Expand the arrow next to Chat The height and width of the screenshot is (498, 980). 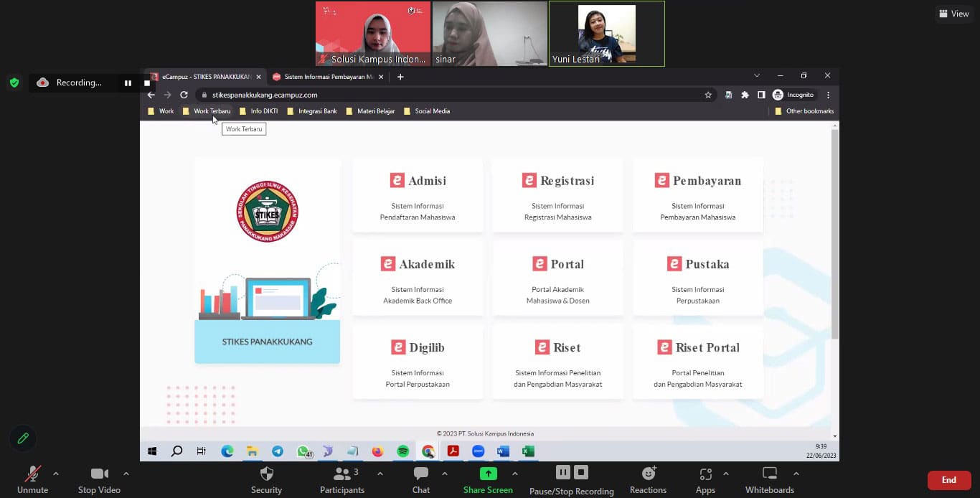pos(445,474)
